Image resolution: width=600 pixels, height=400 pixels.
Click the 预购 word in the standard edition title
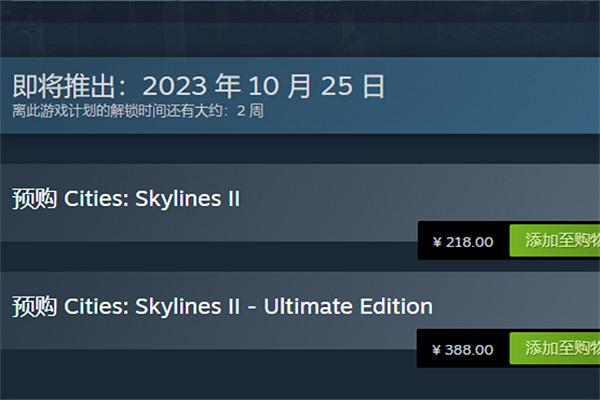(33, 198)
